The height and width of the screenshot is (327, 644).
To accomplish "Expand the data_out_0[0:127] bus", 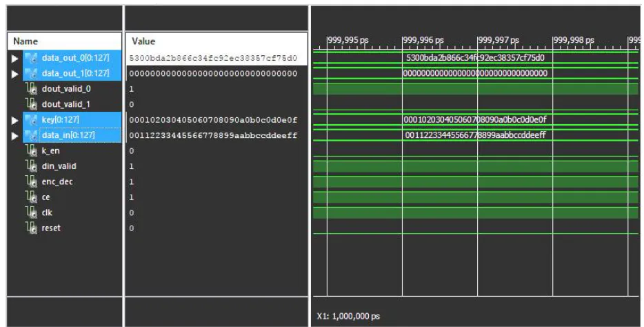I will click(14, 59).
